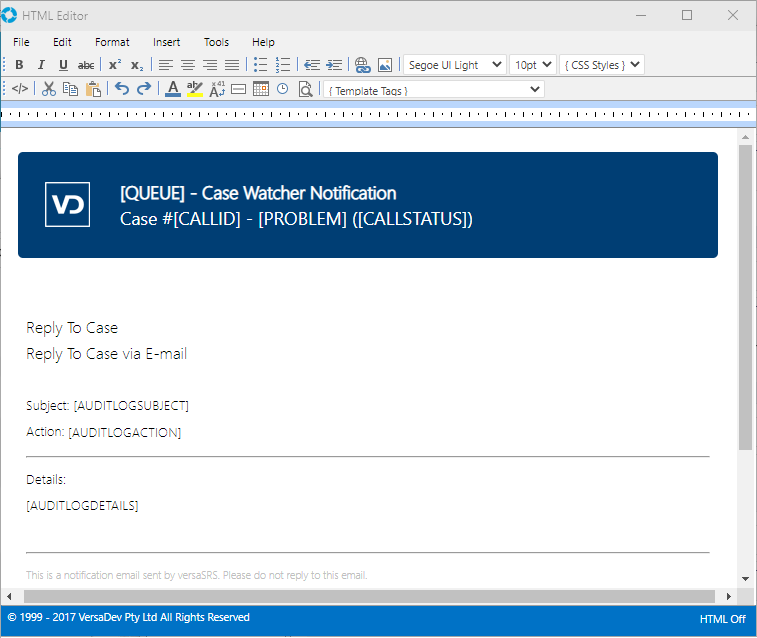Click the Reply To Case link
Viewport: 757px width, 638px height.
pyautogui.click(x=72, y=328)
